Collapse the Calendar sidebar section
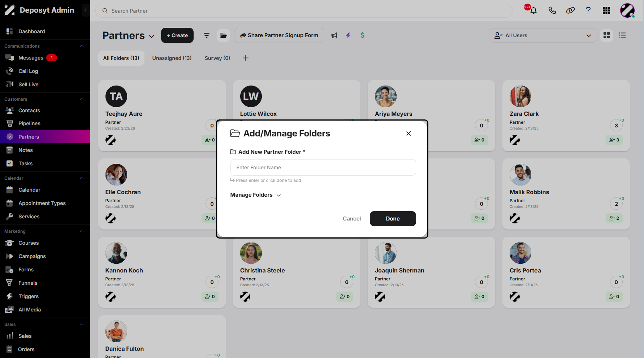 (82, 178)
